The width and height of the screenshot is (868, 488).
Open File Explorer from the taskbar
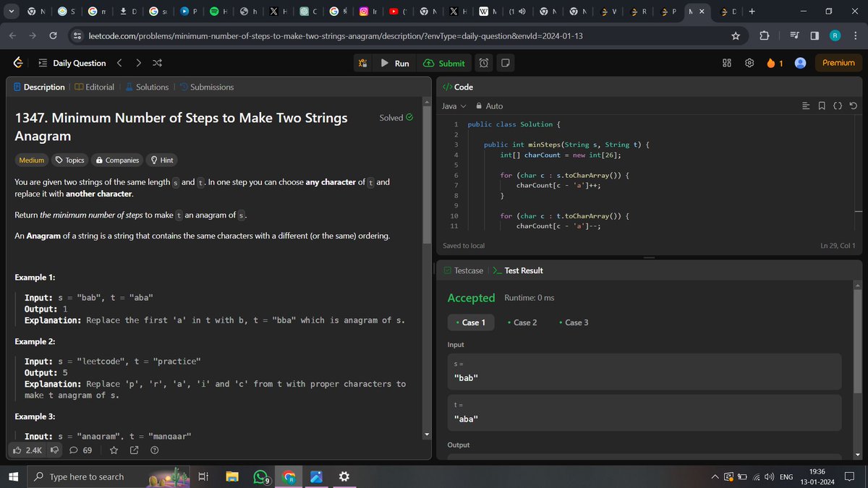click(232, 476)
